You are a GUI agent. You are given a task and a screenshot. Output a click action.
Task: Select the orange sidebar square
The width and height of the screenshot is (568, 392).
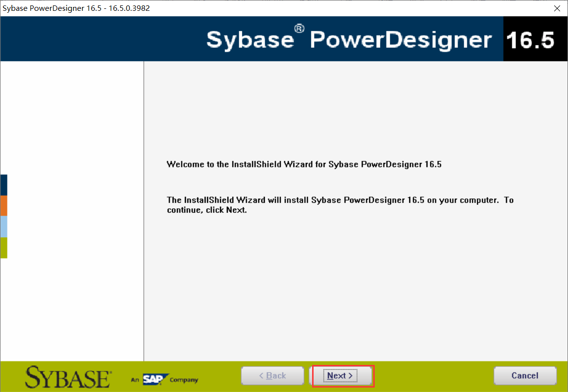(3, 205)
